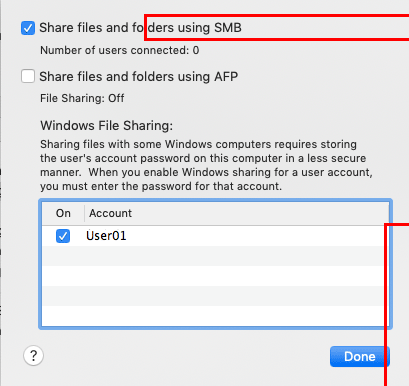
Task: Click the word SMB in first option
Action: [x=228, y=28]
